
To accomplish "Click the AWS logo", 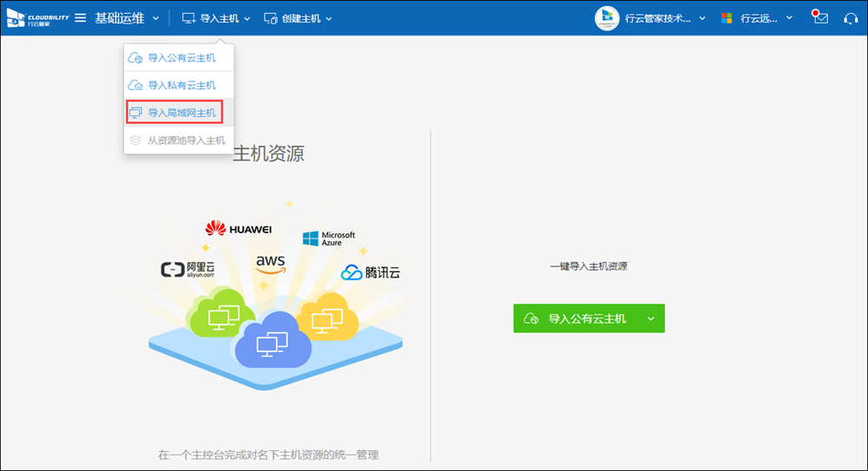I will tap(270, 263).
